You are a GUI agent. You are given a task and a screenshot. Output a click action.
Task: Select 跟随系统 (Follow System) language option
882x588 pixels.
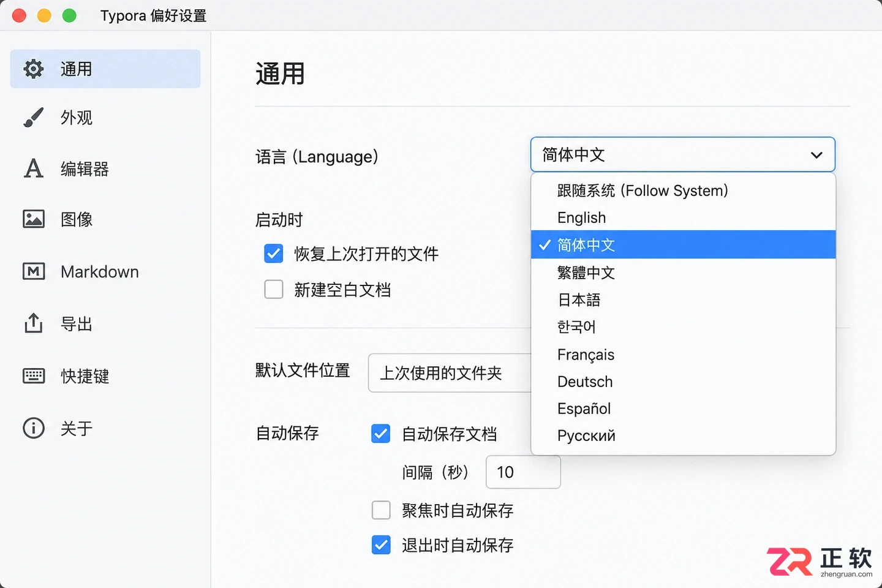(684, 190)
